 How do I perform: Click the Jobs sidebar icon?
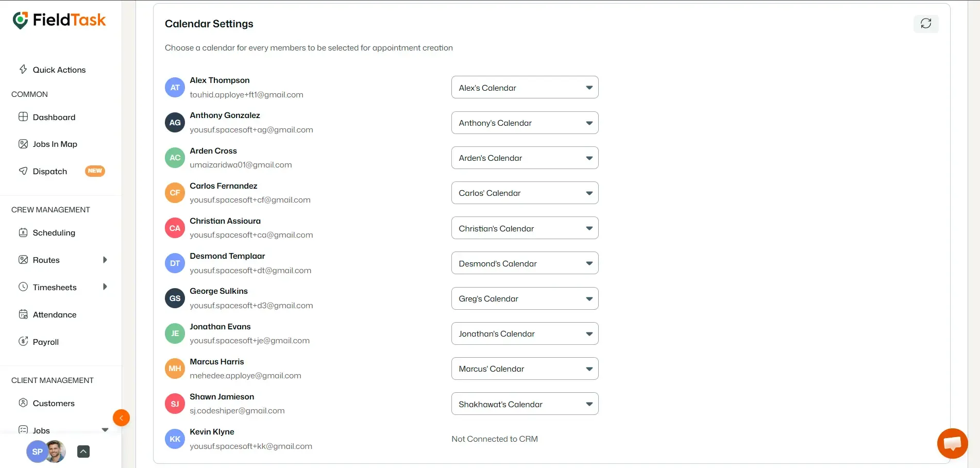[x=23, y=430]
